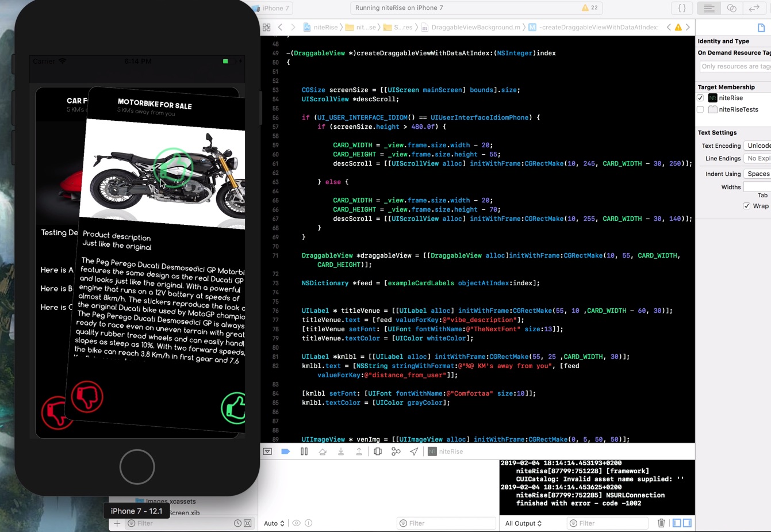Open the Auto variables scope dropdown

(274, 523)
